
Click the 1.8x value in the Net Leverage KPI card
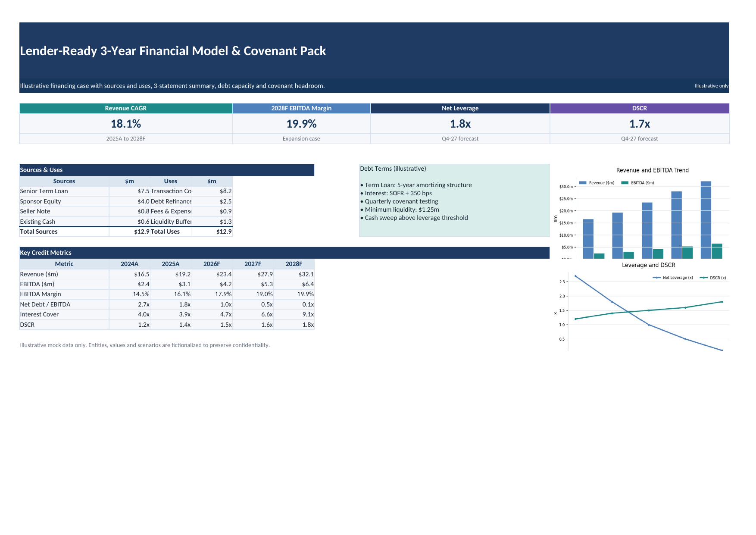click(460, 124)
